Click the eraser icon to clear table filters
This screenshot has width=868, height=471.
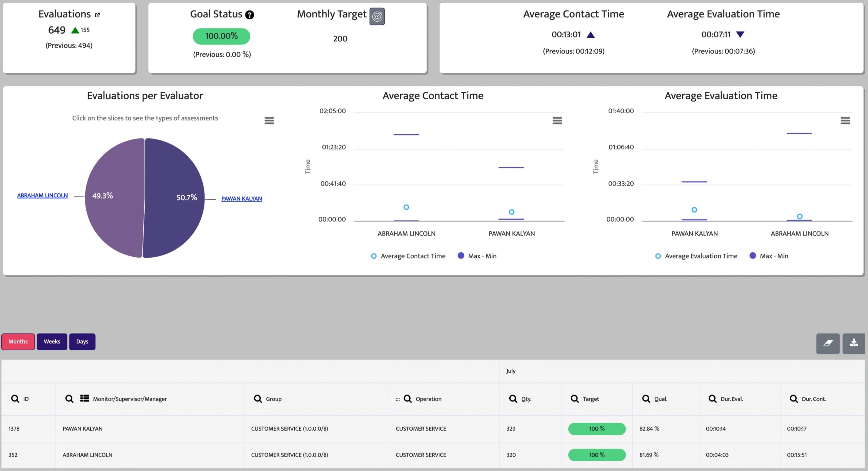point(828,344)
